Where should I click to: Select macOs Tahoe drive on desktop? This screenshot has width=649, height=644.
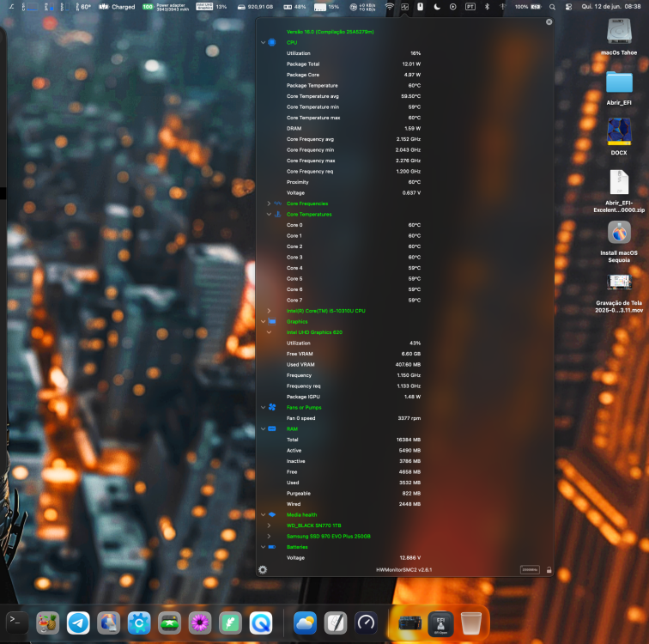coord(619,36)
